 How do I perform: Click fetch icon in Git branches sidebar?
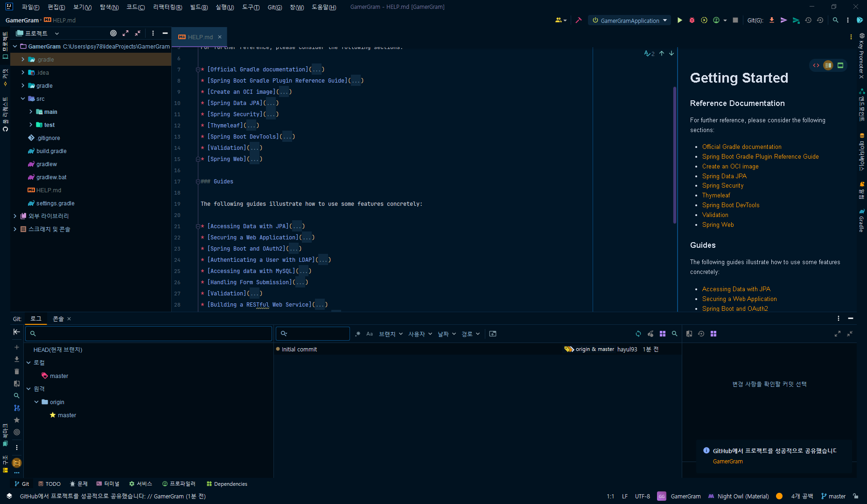(17, 359)
